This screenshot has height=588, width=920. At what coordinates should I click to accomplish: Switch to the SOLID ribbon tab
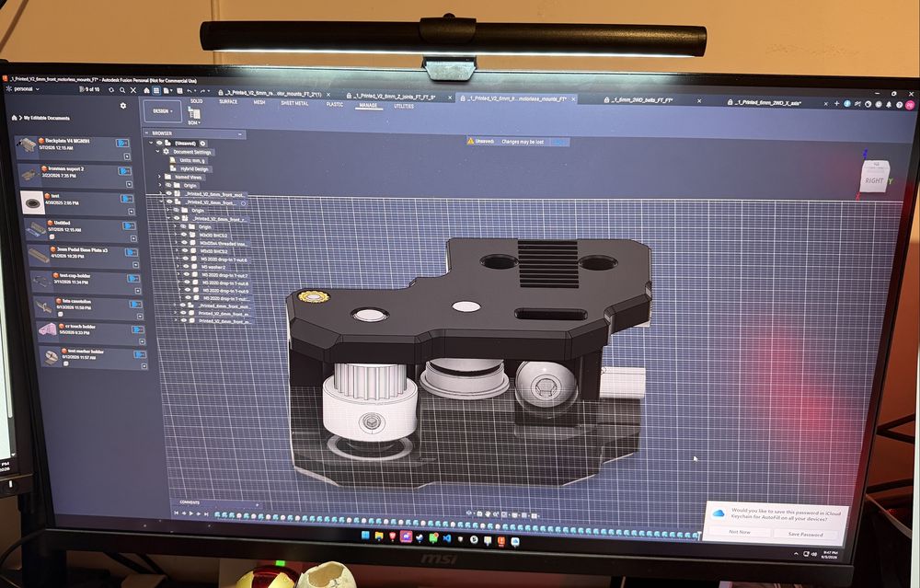point(197,101)
